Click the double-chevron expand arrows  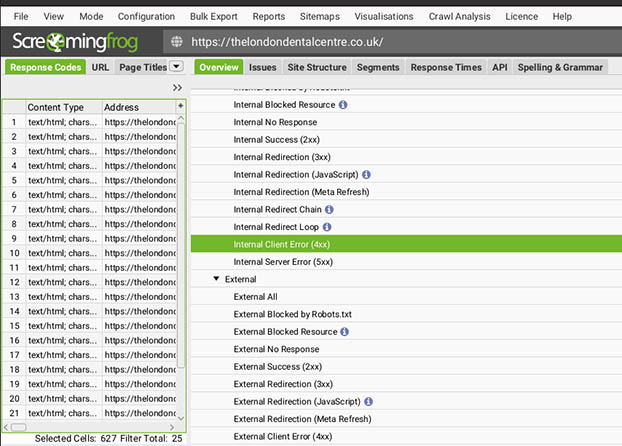pyautogui.click(x=177, y=88)
